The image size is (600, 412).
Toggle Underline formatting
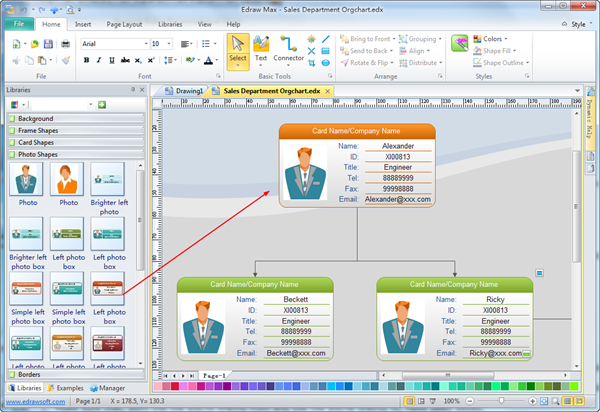tap(113, 60)
